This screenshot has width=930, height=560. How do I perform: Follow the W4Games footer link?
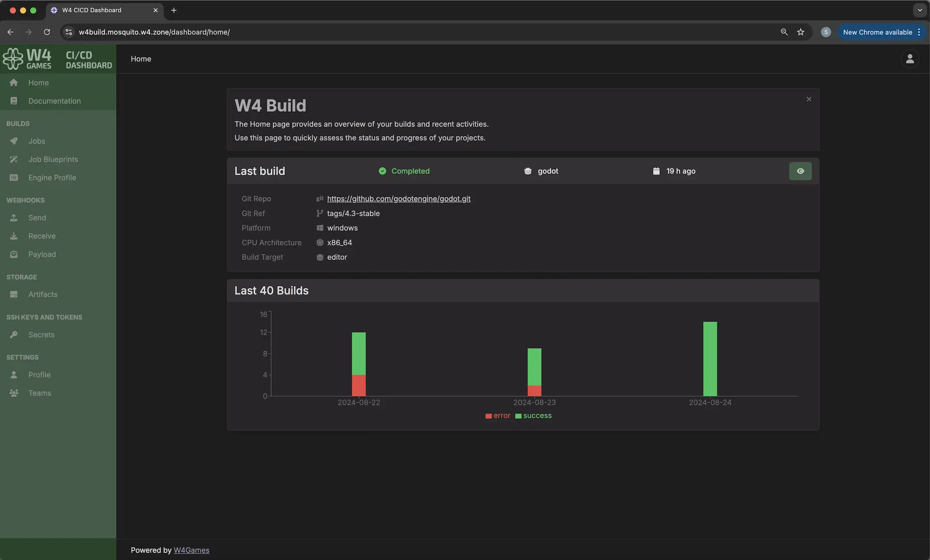(x=191, y=550)
